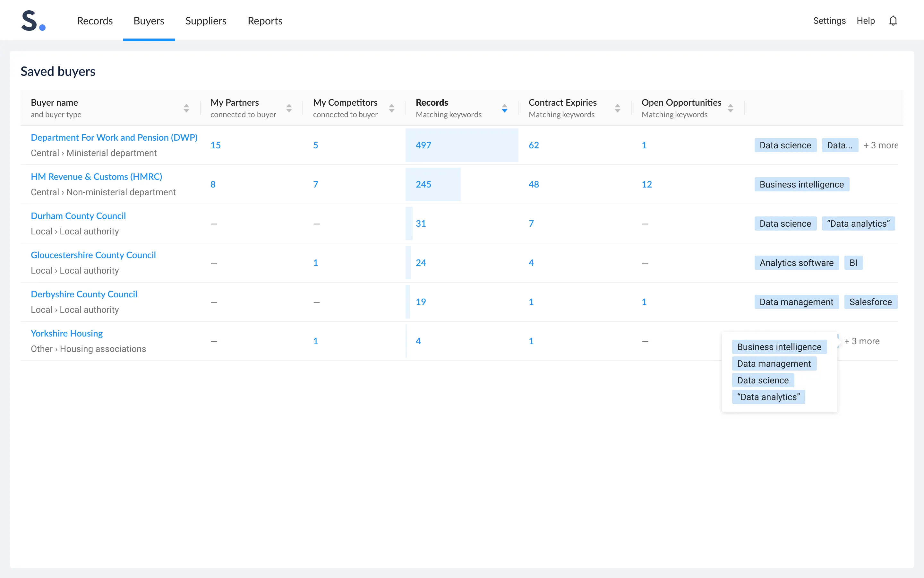View Durham's 7 contract expiries
924x578 pixels.
coord(531,223)
